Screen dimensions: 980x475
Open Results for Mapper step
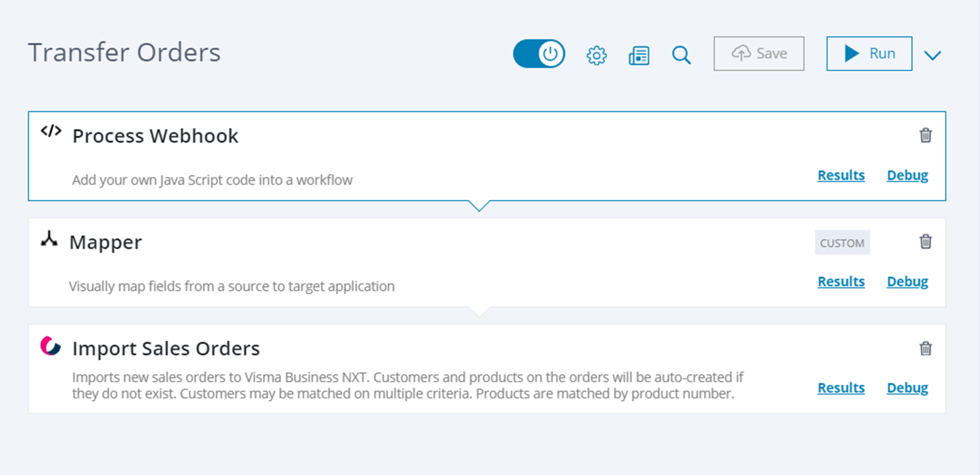pos(841,282)
